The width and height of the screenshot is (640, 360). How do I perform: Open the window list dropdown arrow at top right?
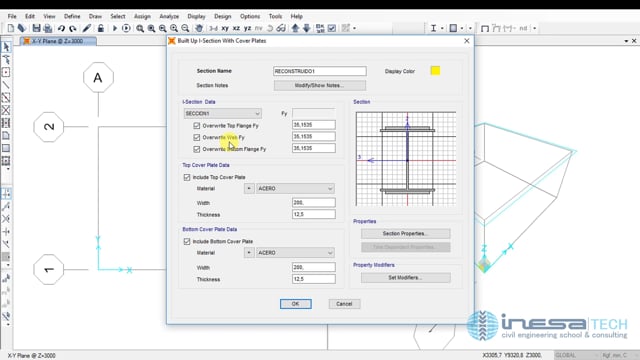tap(626, 41)
